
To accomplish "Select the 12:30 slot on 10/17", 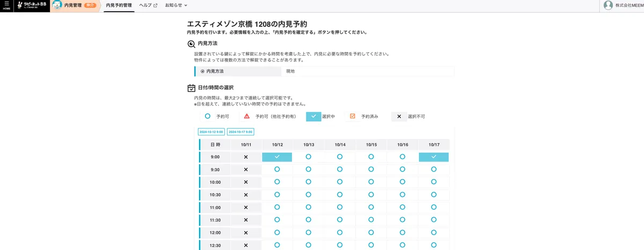I will point(434,245).
